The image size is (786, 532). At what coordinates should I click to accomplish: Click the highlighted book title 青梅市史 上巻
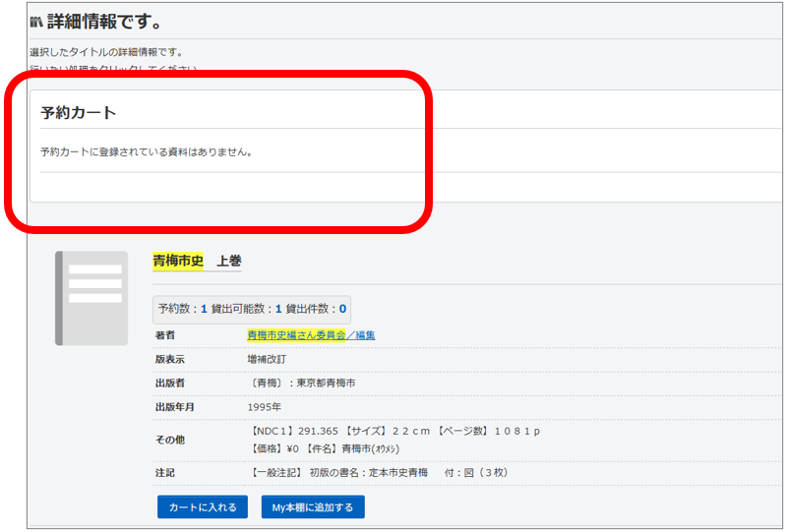pos(197,261)
